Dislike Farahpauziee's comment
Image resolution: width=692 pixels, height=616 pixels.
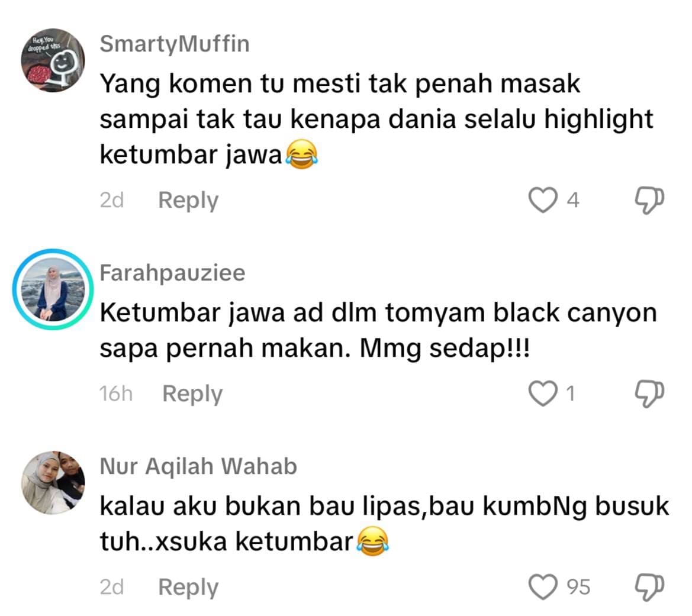[649, 394]
